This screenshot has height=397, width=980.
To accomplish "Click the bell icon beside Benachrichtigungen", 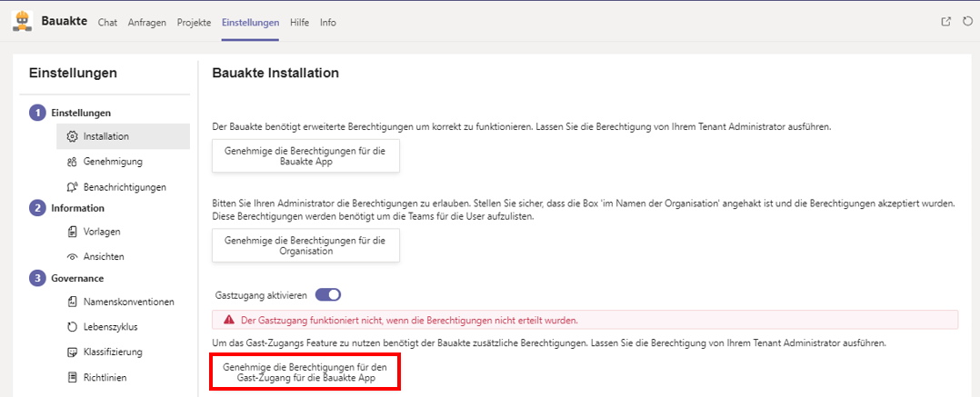I will [71, 186].
